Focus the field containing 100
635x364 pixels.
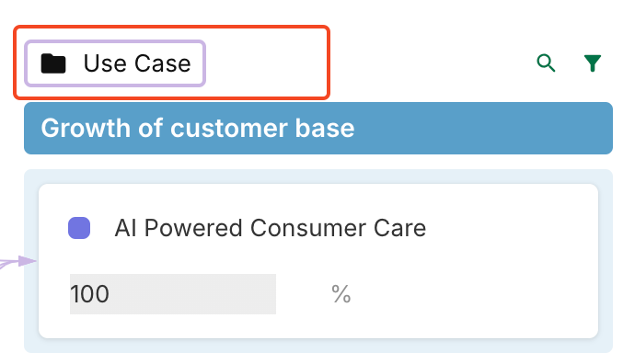pos(173,294)
